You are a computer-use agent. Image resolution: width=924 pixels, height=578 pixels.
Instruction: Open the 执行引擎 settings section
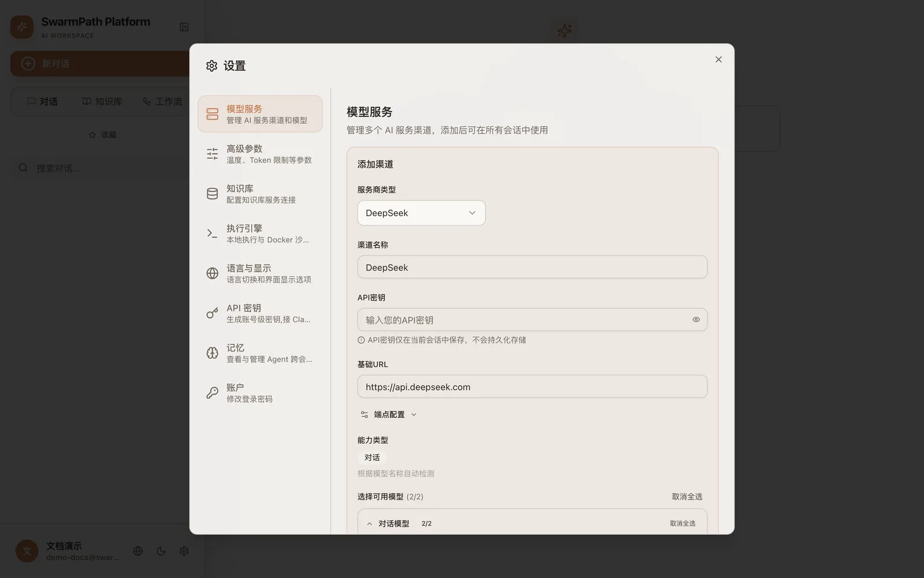260,234
